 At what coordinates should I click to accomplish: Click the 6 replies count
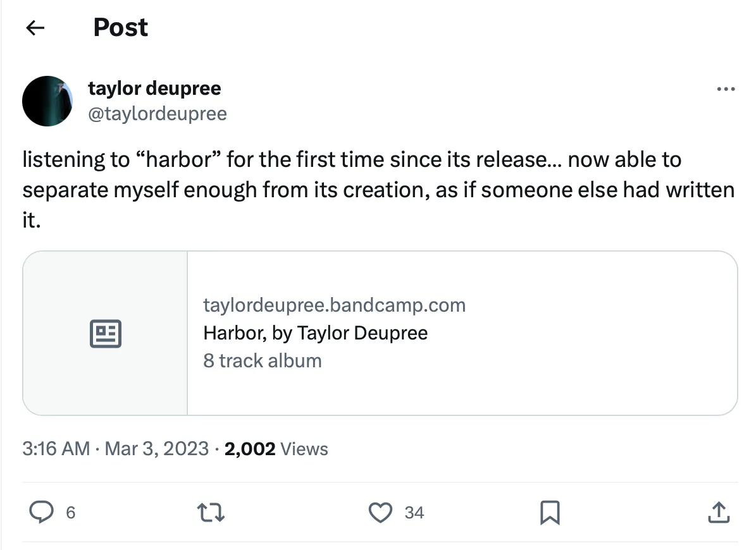coord(70,513)
